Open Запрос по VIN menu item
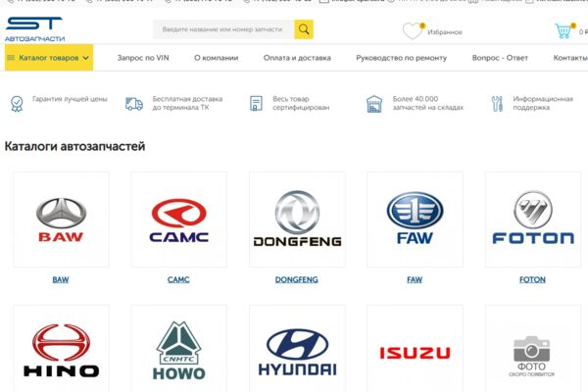Screen dimensions: 588x392 click(143, 58)
